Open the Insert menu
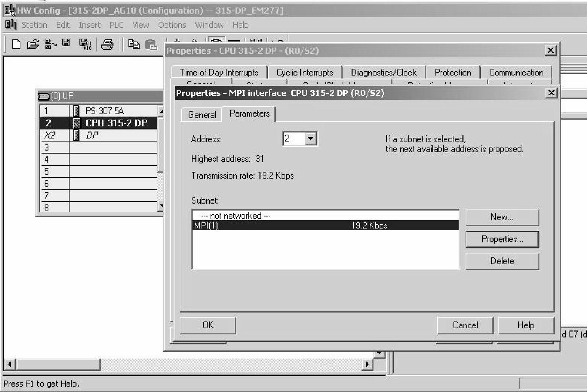Screen dimensions: 587x392 click(x=89, y=25)
